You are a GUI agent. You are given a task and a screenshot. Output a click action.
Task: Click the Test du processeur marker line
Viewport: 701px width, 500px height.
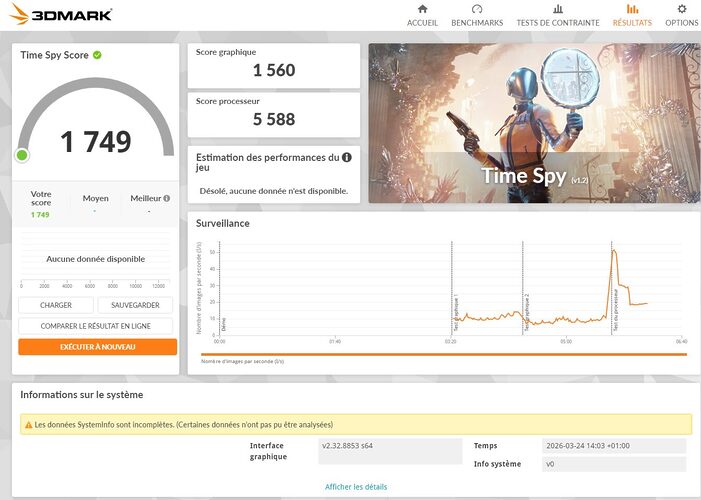point(612,288)
